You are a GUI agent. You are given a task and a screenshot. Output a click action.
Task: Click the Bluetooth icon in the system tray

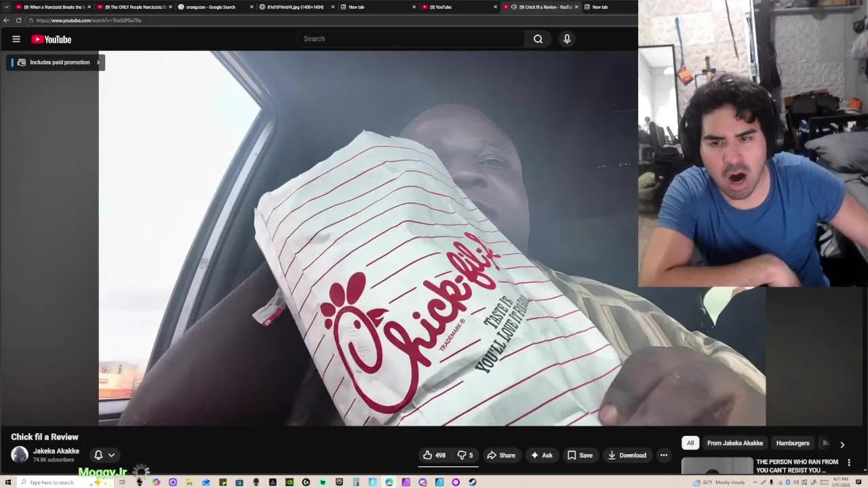[x=787, y=482]
